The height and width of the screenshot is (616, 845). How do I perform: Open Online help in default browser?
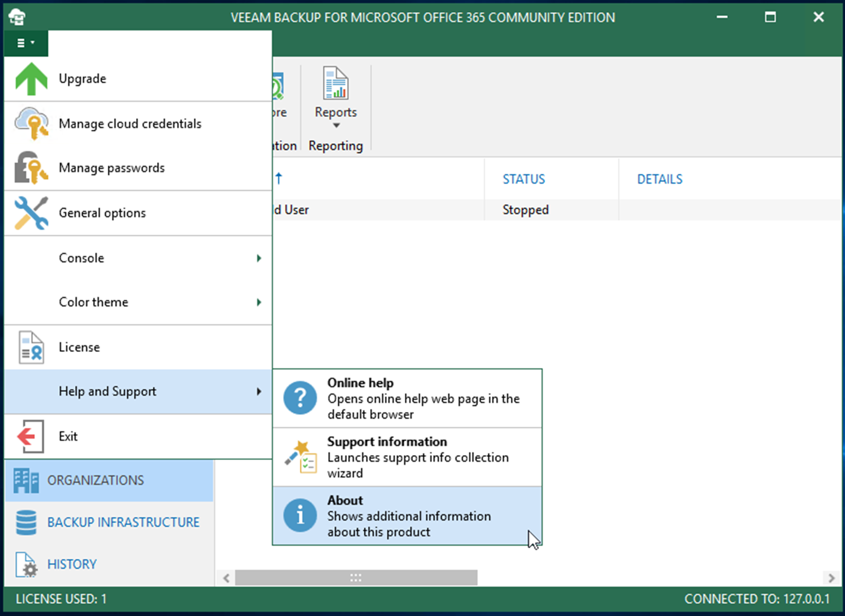(x=408, y=398)
